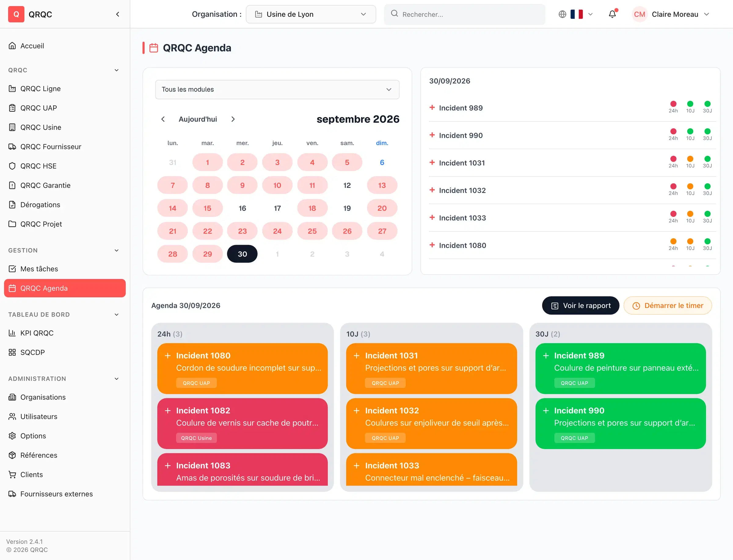Click the Rechercher search field
The height and width of the screenshot is (560, 733).
[x=465, y=14]
